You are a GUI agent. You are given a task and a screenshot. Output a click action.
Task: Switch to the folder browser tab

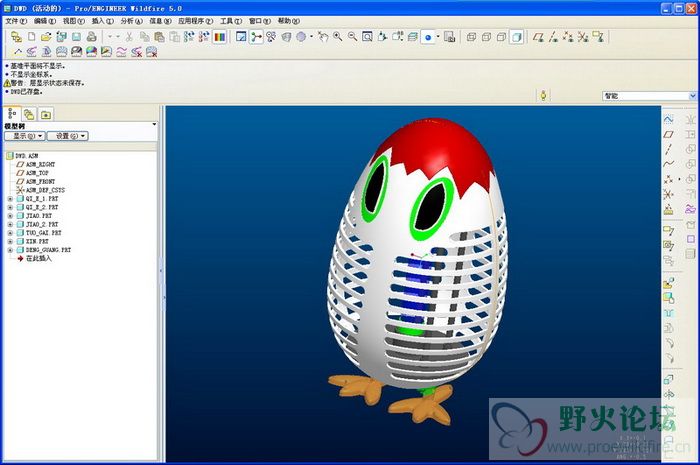point(29,115)
